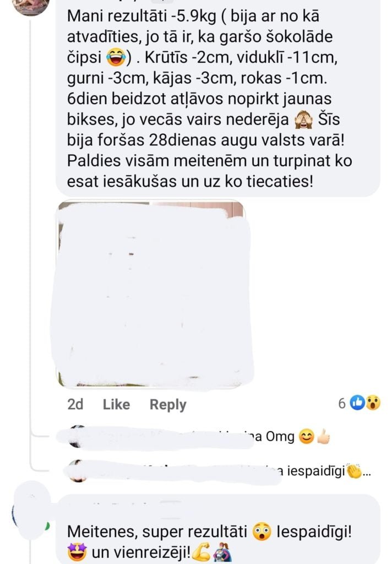Click the thumbs-up emoji in Omg reply
Viewport: 392px width, 564px height.
(323, 437)
